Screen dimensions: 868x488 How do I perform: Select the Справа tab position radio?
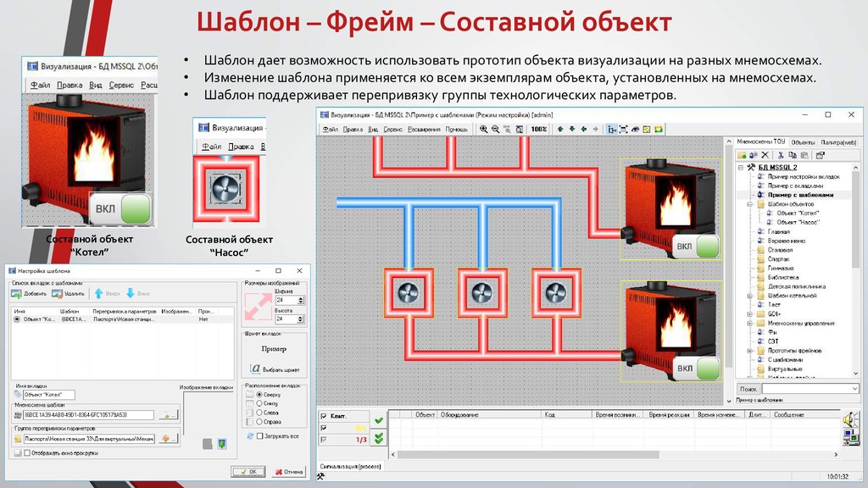tap(259, 422)
